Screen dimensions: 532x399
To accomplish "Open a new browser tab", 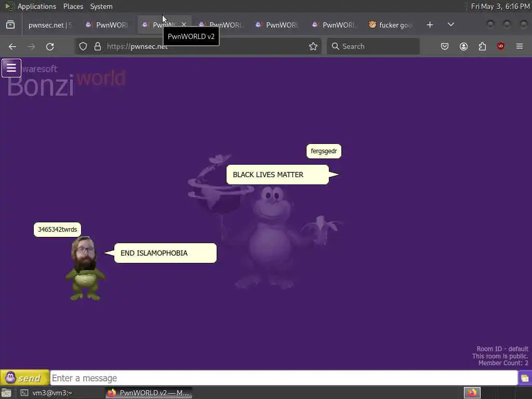I will 430,25.
